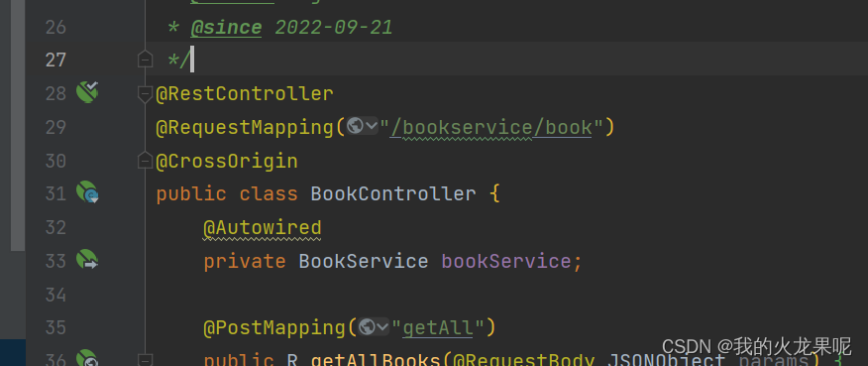Open the dropdown arrow beside the @PostMapping globe

point(383,327)
